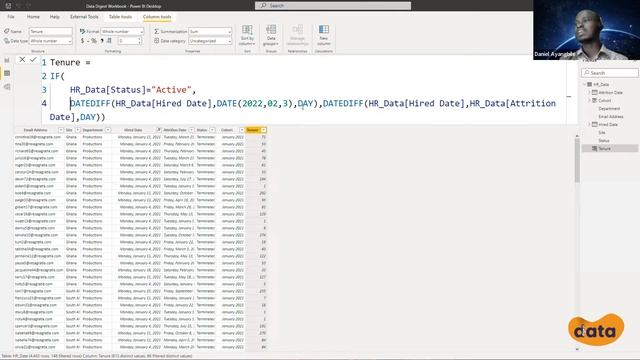Screen dimensions: 640x360
Task: Collapse the formula bar chevron
Action: click(x=569, y=97)
